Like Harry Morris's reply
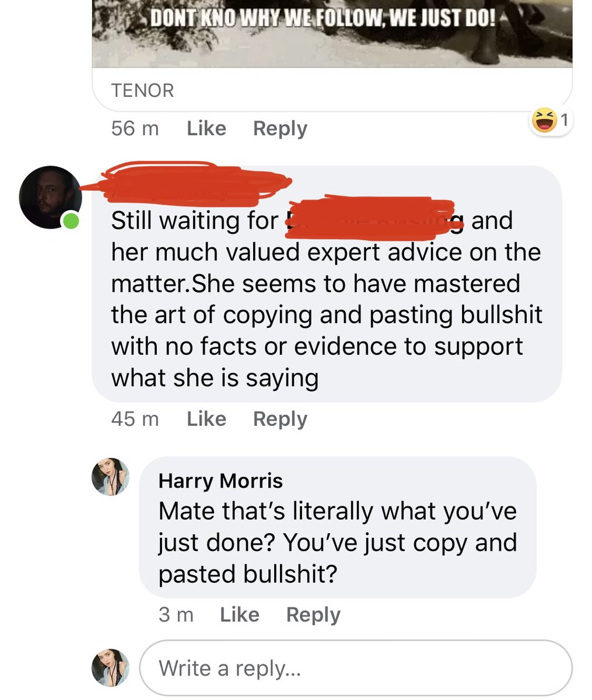Viewport: 592px width, 700px height. [x=240, y=614]
